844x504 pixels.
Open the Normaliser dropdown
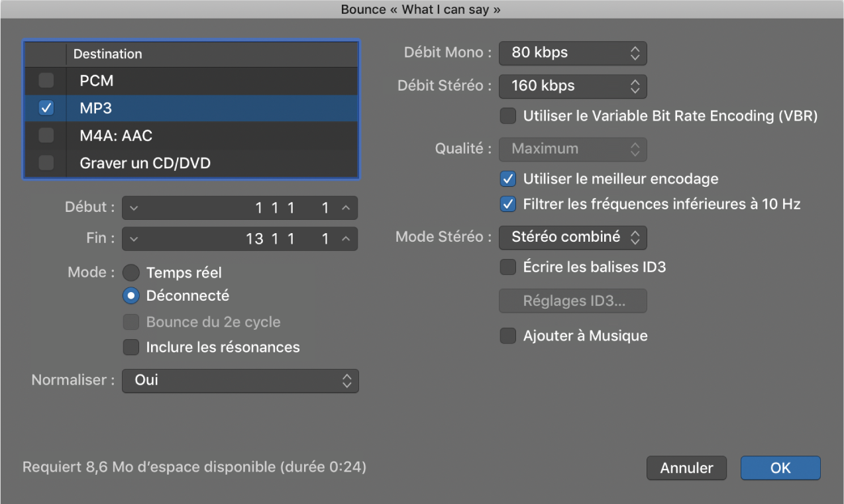tap(240, 381)
